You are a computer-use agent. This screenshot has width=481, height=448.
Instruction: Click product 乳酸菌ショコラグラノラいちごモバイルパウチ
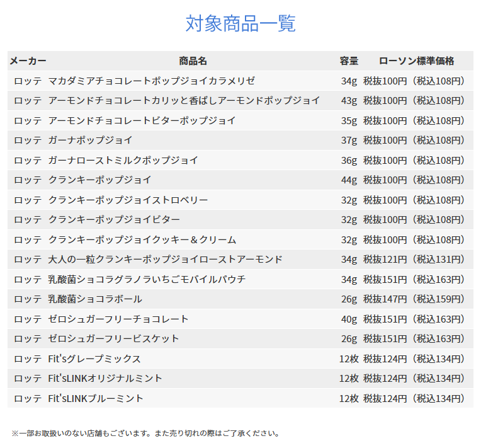[147, 279]
